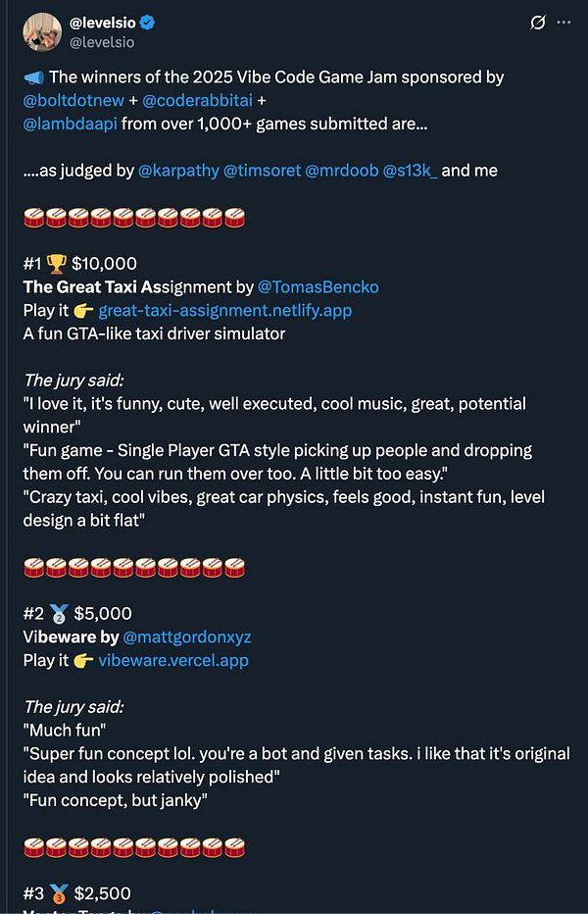Viewport: 588px width, 914px height.
Task: Click the trophy line announcing the $10,000 prize
Action: click(x=78, y=263)
